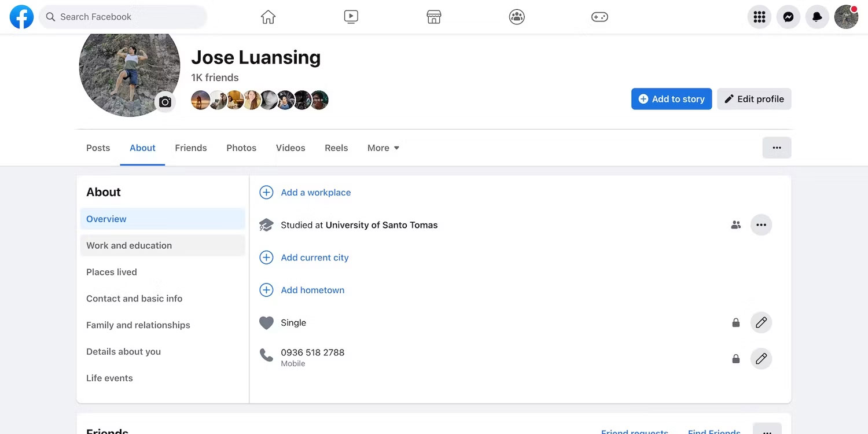Image resolution: width=868 pixels, height=434 pixels.
Task: Open the Groups icon in top bar
Action: tap(517, 17)
